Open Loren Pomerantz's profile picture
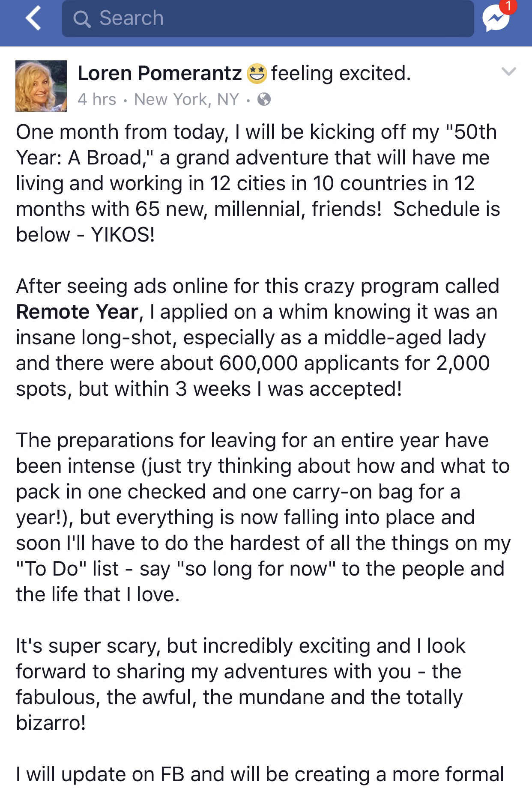This screenshot has width=532, height=791. click(x=41, y=86)
